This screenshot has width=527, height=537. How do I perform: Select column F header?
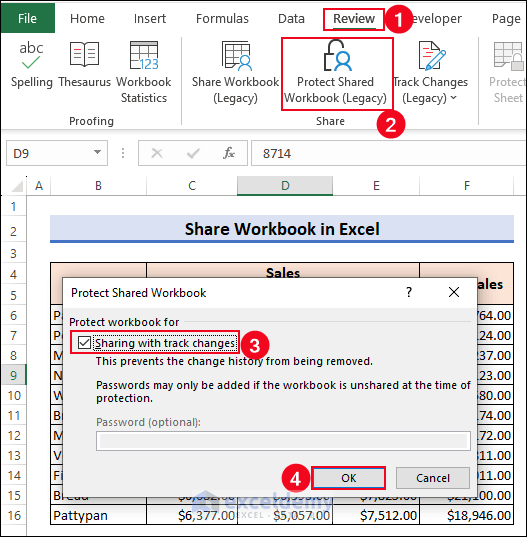pyautogui.click(x=466, y=186)
